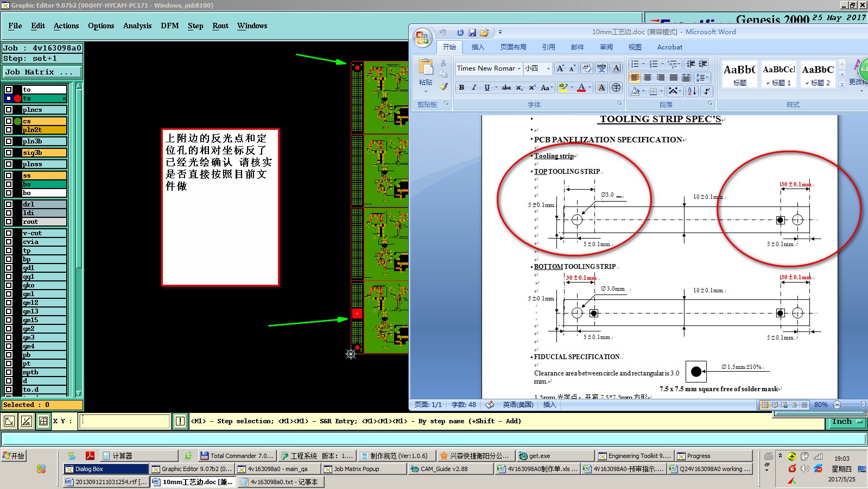Click Save icon in Word quick access
Image resolution: width=868 pixels, height=489 pixels.
tap(472, 33)
